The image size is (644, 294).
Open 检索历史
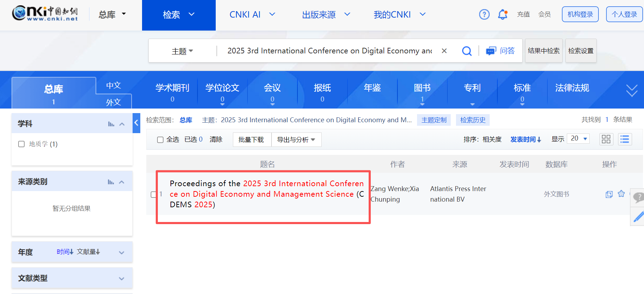473,120
